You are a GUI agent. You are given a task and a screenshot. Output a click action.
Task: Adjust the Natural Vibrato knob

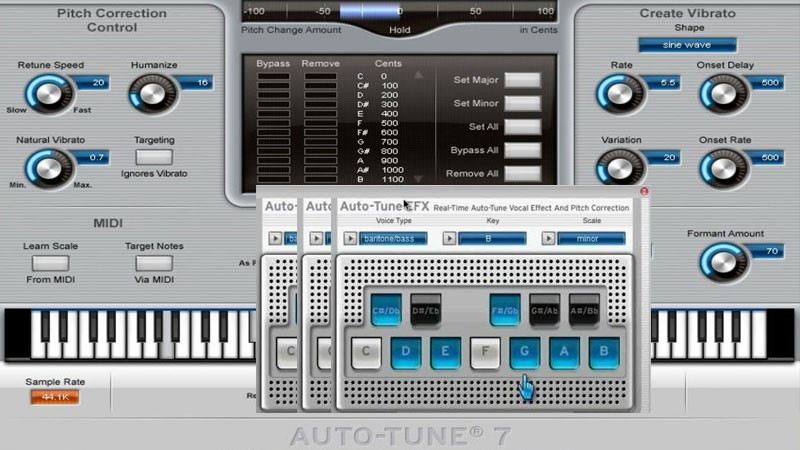[x=49, y=169]
